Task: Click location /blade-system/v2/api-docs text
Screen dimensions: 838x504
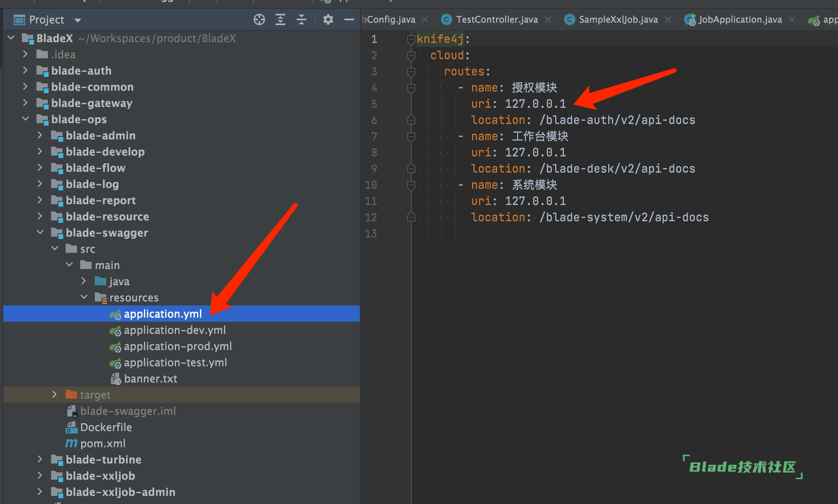Action: click(624, 217)
